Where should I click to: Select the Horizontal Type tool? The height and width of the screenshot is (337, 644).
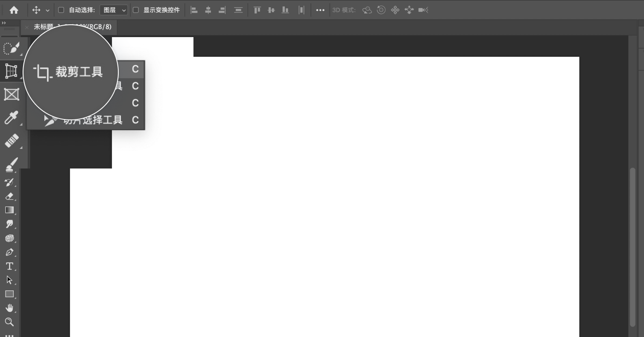[x=9, y=266]
